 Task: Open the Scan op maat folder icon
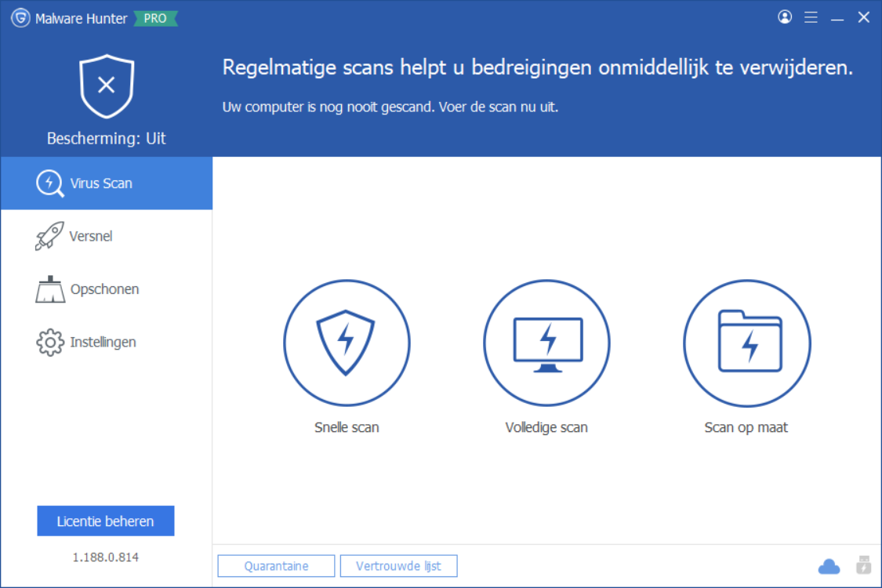[746, 343]
